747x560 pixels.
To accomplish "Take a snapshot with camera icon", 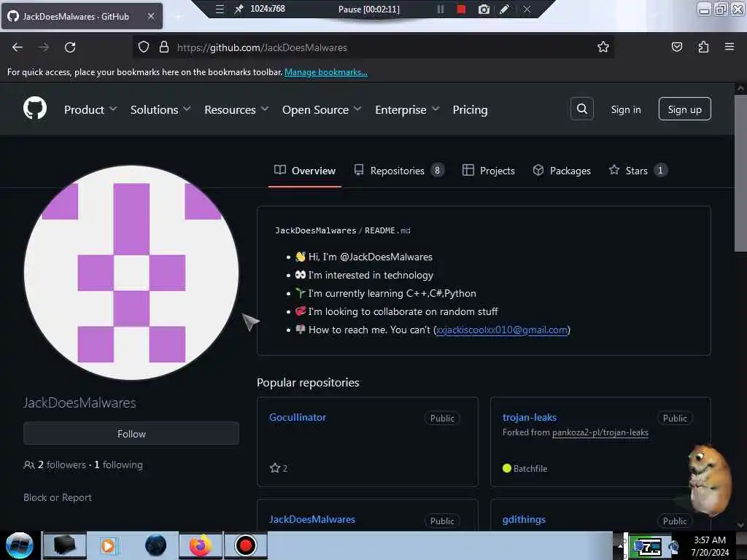I will [484, 9].
